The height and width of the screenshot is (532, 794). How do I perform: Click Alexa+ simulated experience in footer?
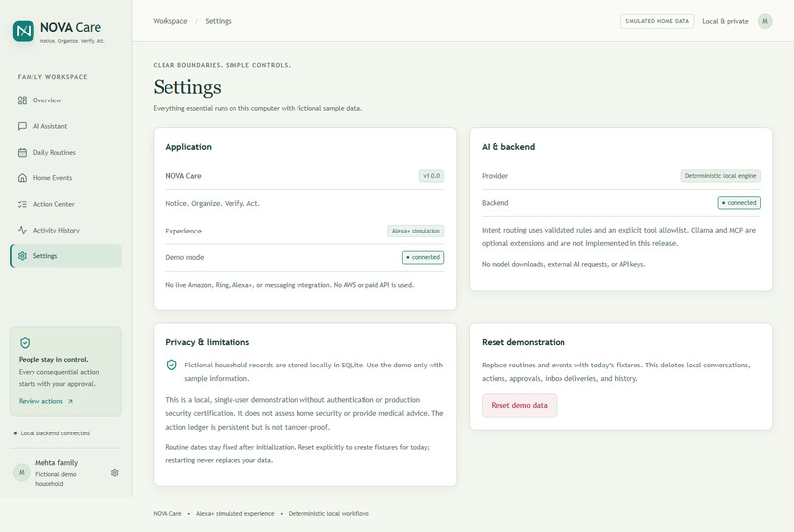[x=235, y=514]
